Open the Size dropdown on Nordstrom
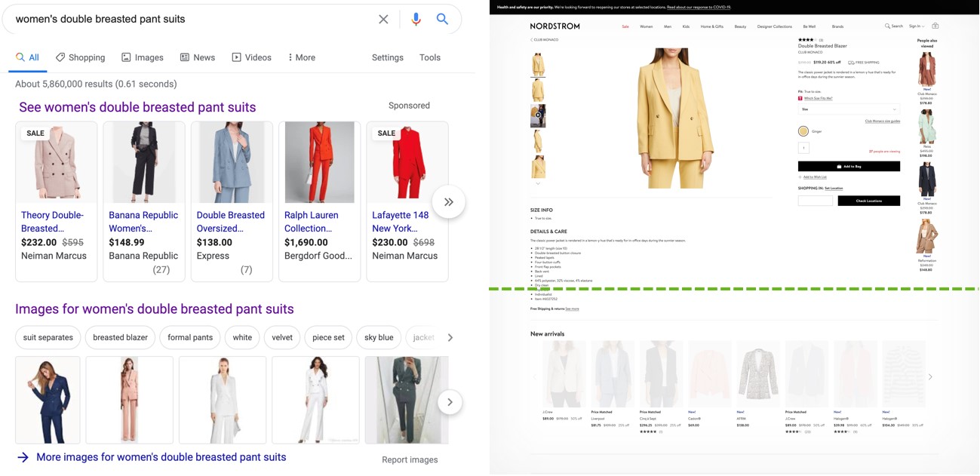980x476 pixels. pos(849,109)
